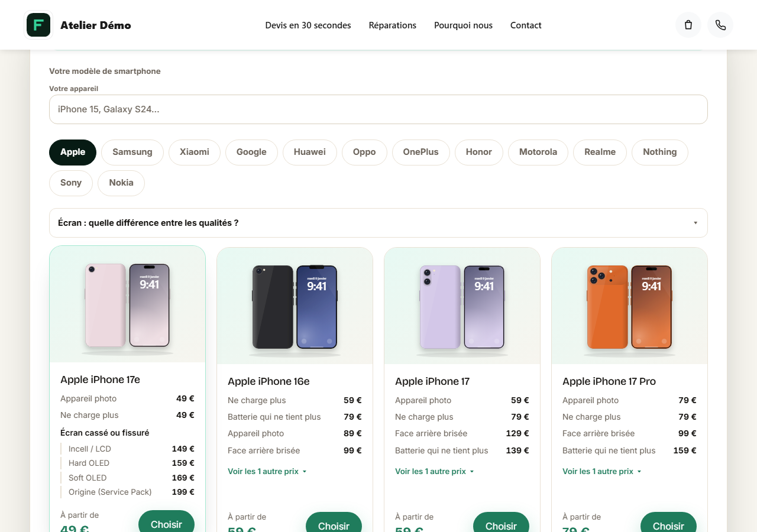The height and width of the screenshot is (532, 757).
Task: Select the Google brand filter
Action: tap(251, 152)
